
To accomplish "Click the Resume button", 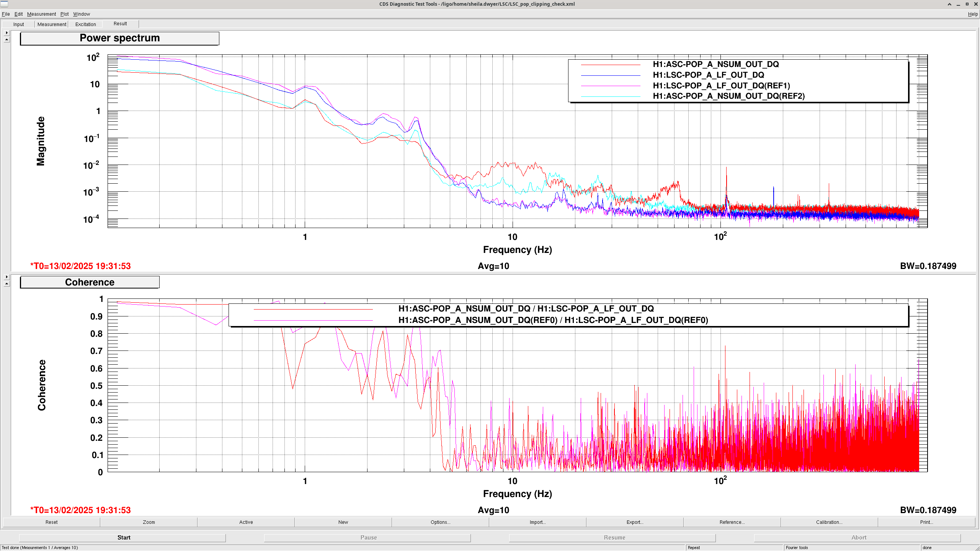I will [612, 538].
